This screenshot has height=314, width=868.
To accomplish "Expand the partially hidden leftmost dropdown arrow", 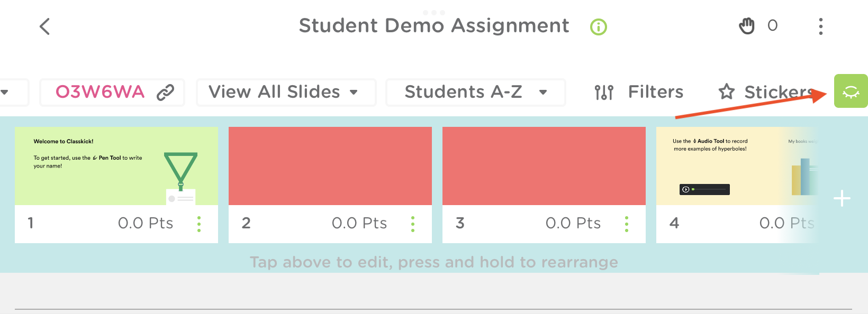I will tap(5, 93).
